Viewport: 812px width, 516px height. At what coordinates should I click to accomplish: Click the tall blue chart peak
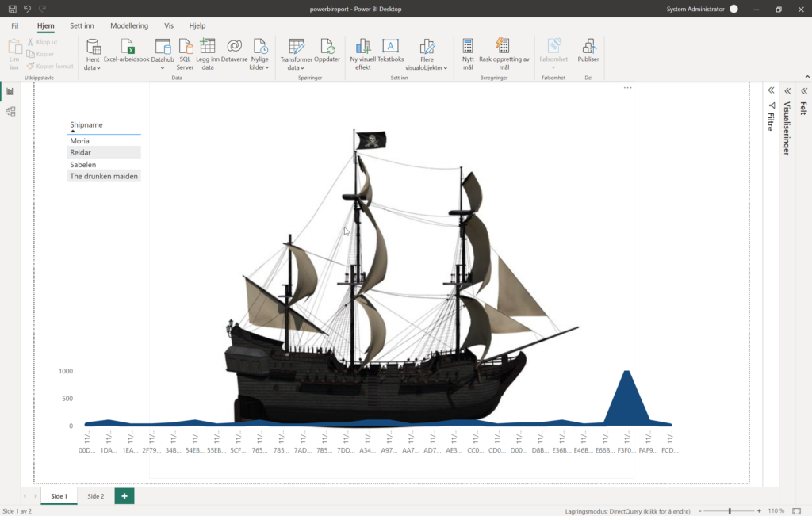click(x=626, y=396)
